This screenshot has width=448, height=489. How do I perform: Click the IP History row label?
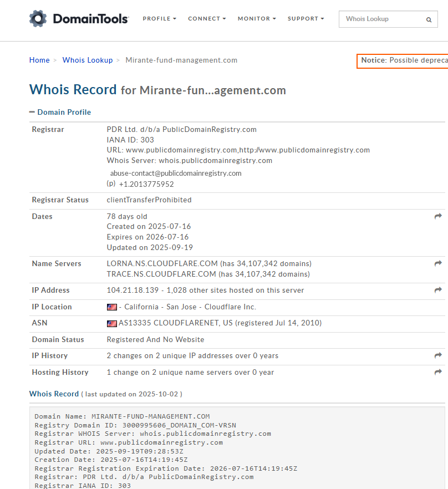click(49, 356)
